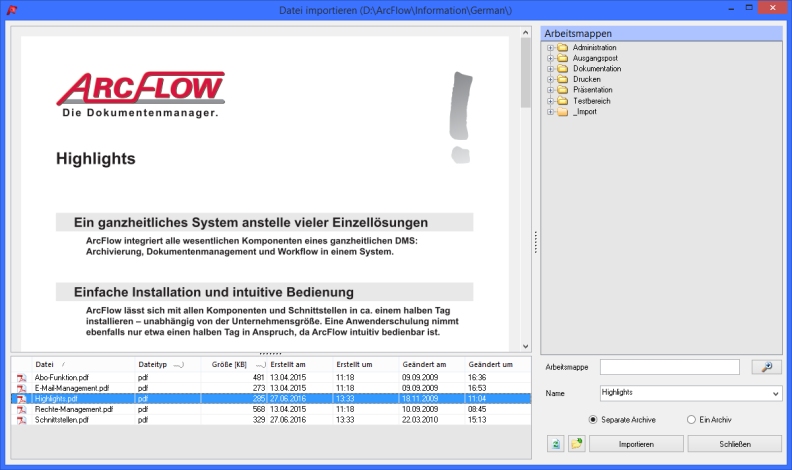The image size is (792, 470).
Task: Click the Schließen button
Action: coord(734,444)
